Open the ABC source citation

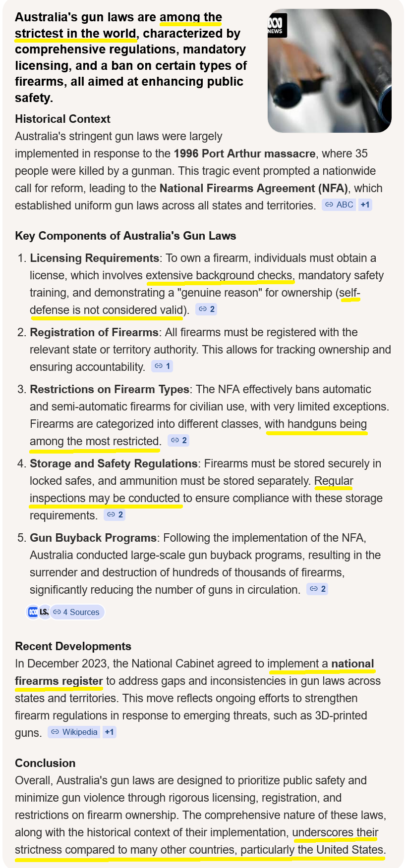coord(340,204)
